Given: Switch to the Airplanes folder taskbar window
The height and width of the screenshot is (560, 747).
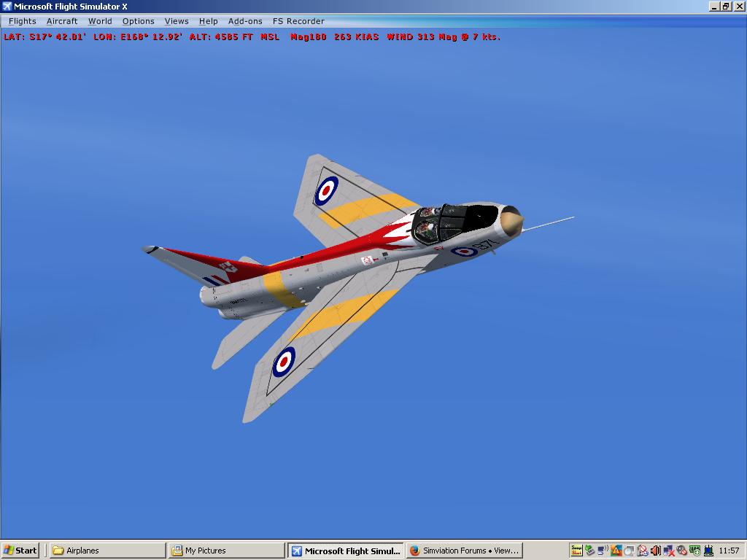Looking at the screenshot, I should [x=108, y=551].
